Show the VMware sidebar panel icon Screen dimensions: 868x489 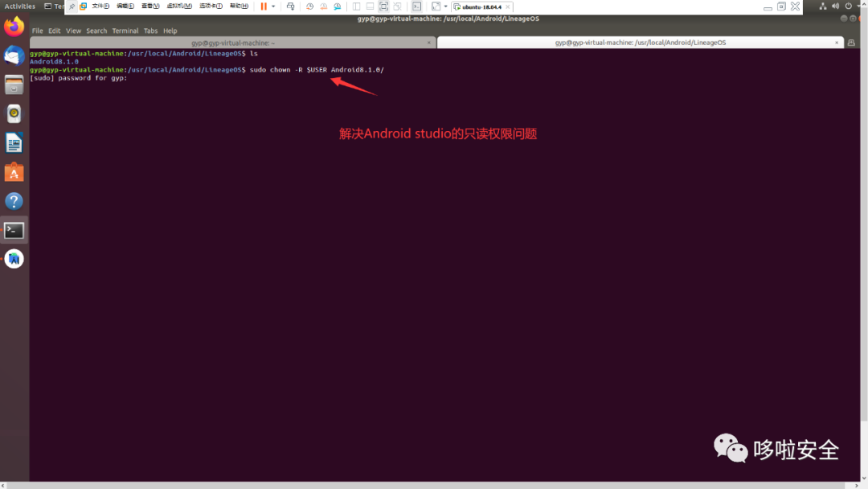pyautogui.click(x=357, y=6)
